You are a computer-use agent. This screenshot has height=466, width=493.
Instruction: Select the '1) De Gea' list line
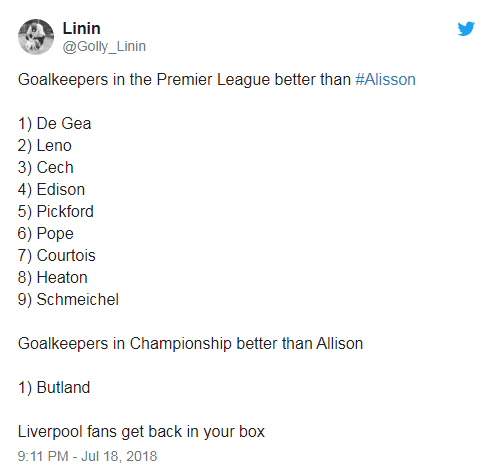(x=55, y=124)
